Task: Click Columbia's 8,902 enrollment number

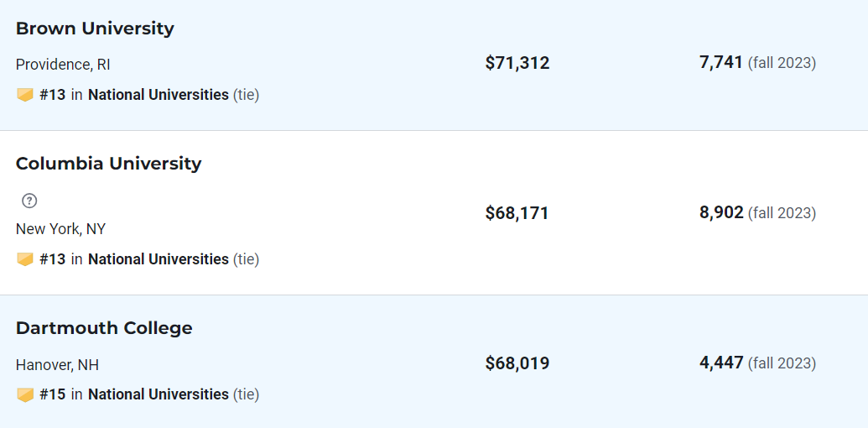Action: pyautogui.click(x=721, y=212)
